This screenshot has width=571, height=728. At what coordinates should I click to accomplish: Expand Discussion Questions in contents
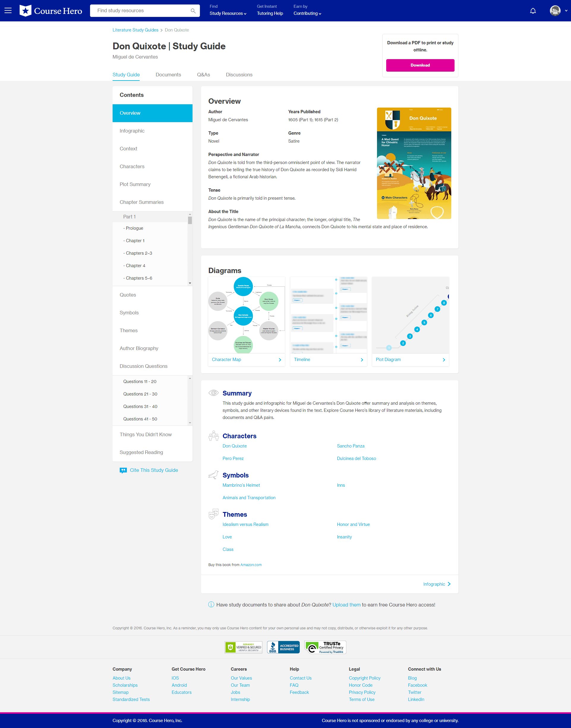point(152,366)
